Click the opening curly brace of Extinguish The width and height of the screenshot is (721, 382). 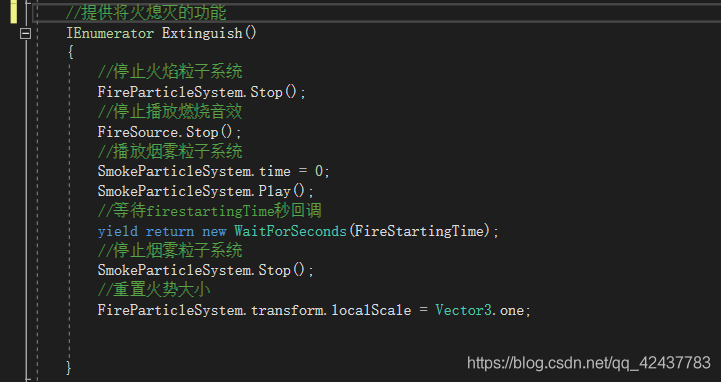70,52
